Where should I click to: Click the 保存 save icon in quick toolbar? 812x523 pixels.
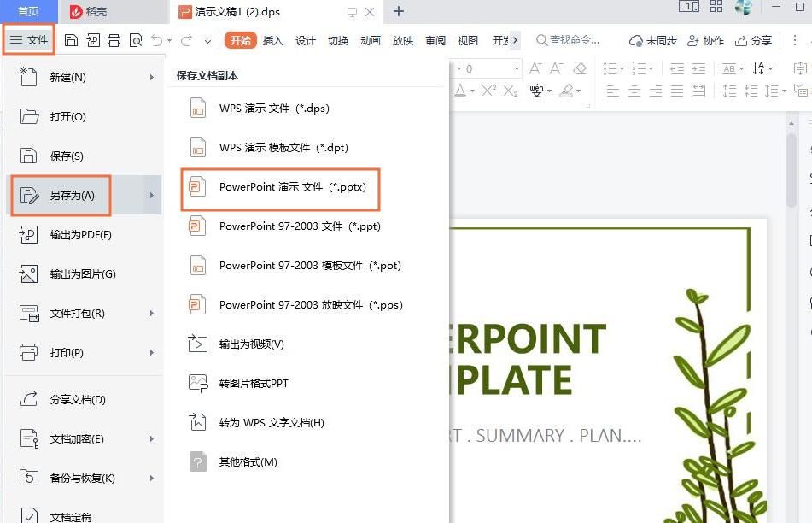coord(73,39)
